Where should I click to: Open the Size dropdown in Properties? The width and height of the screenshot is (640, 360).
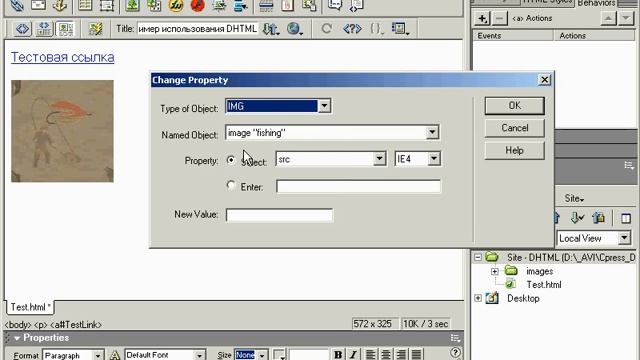point(262,355)
